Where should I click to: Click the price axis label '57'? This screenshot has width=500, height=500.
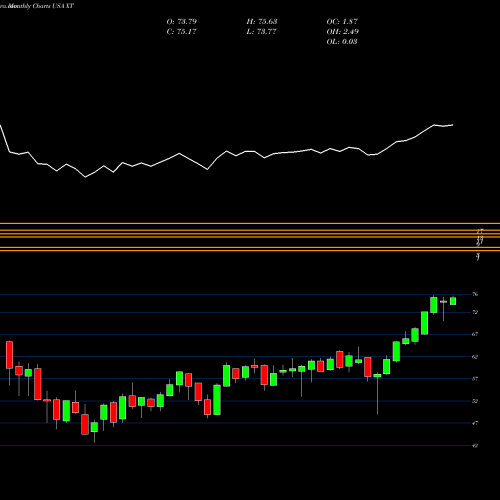point(475,379)
